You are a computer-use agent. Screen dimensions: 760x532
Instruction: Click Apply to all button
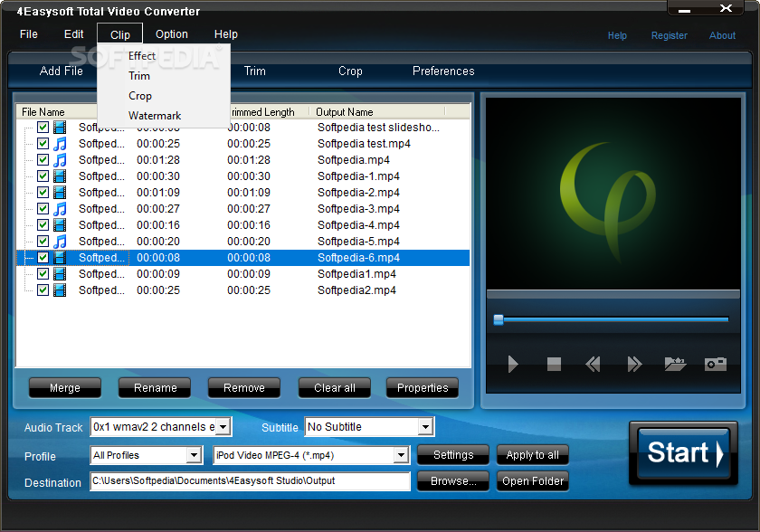coord(533,455)
